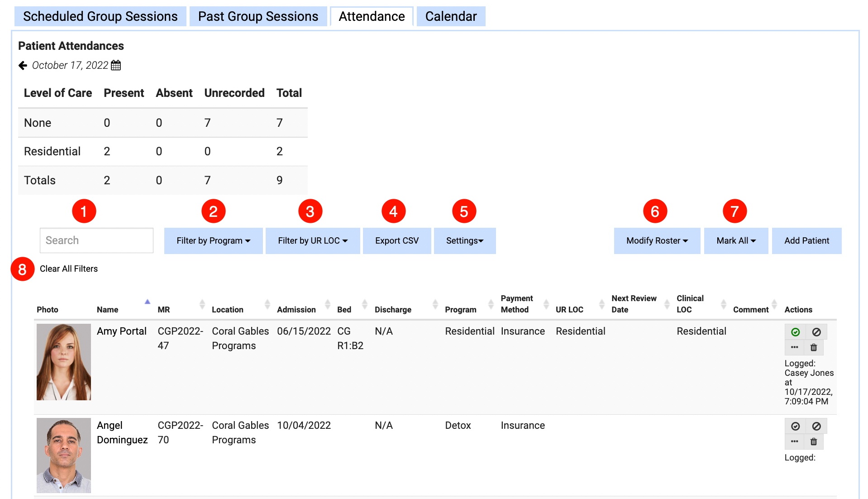The width and height of the screenshot is (868, 499).
Task: Open more options for Amy Portal
Action: [x=794, y=347]
